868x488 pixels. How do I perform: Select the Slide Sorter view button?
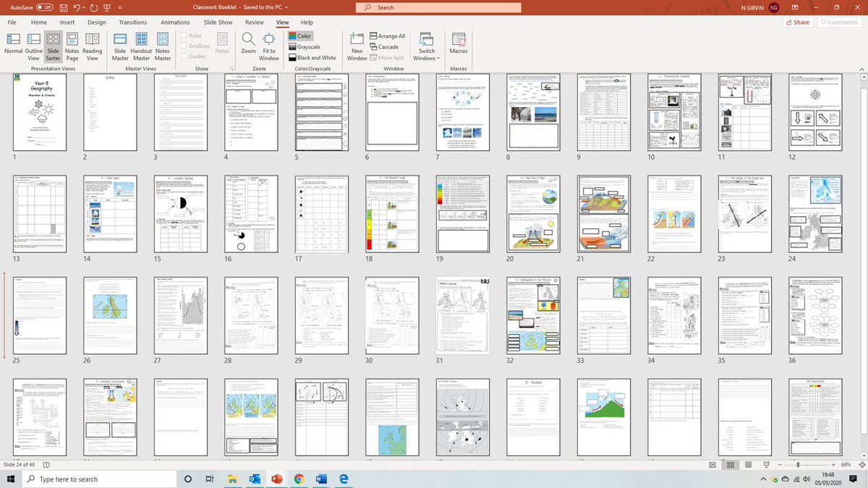pos(53,45)
